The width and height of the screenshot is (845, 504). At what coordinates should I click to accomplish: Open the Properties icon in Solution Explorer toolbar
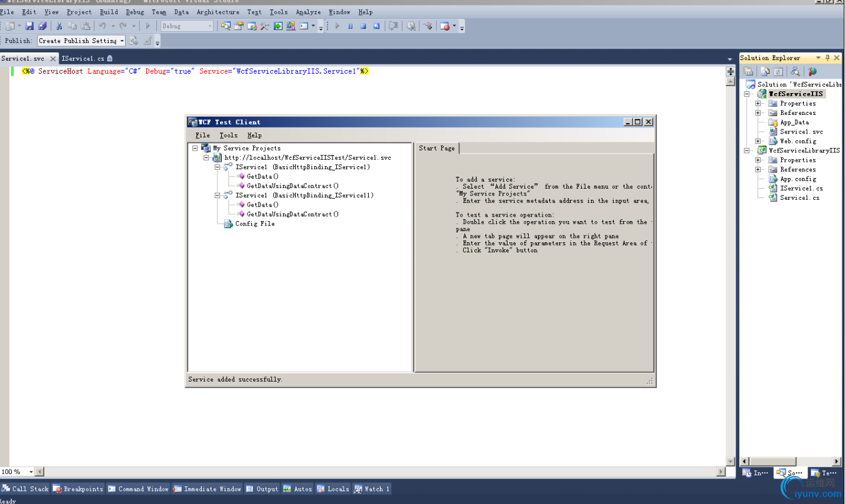pyautogui.click(x=748, y=72)
